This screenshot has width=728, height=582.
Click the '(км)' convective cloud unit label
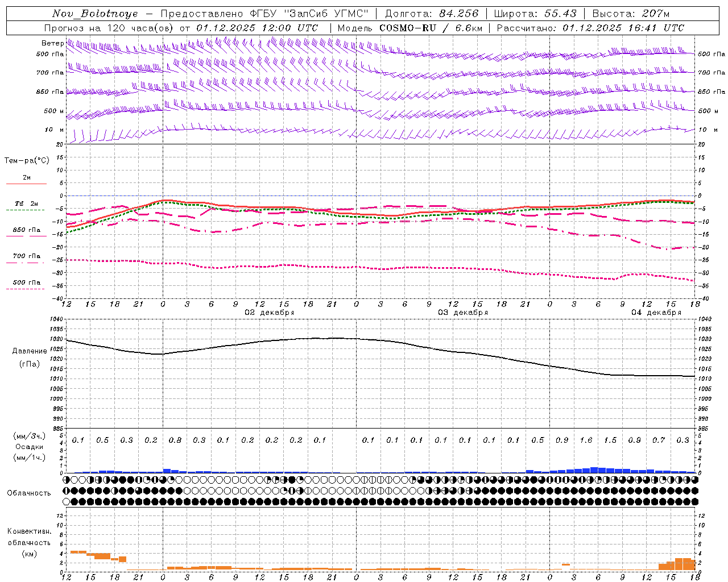coord(29,554)
